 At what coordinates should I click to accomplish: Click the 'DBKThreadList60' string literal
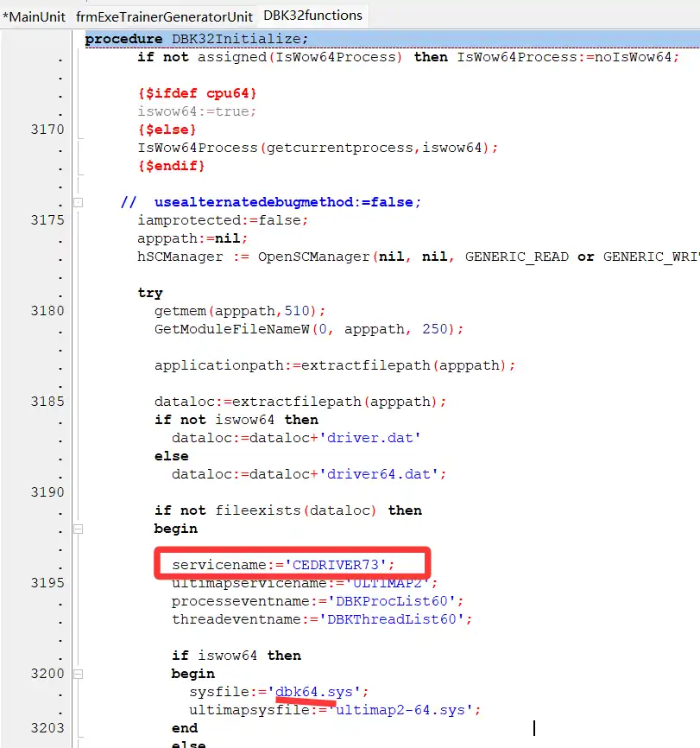[x=392, y=618]
